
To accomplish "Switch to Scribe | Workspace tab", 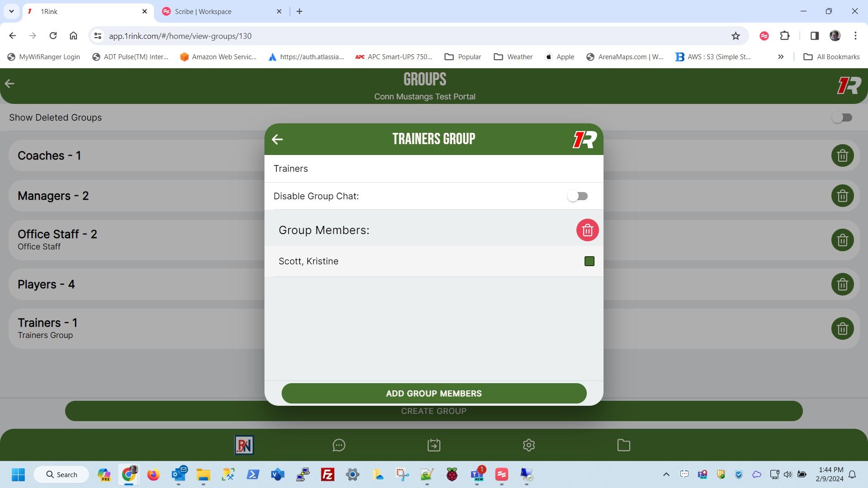I will tap(203, 11).
